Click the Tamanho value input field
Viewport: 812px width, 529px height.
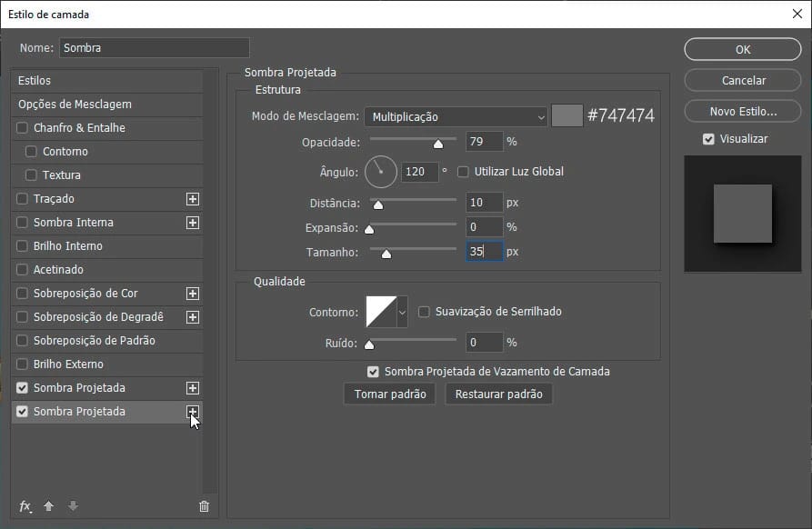[x=483, y=251]
